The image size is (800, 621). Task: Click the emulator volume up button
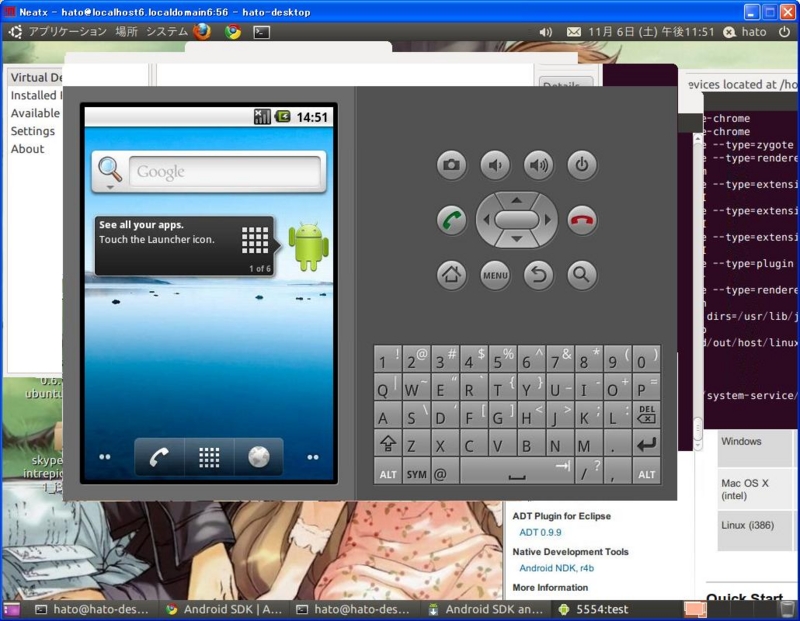point(538,165)
